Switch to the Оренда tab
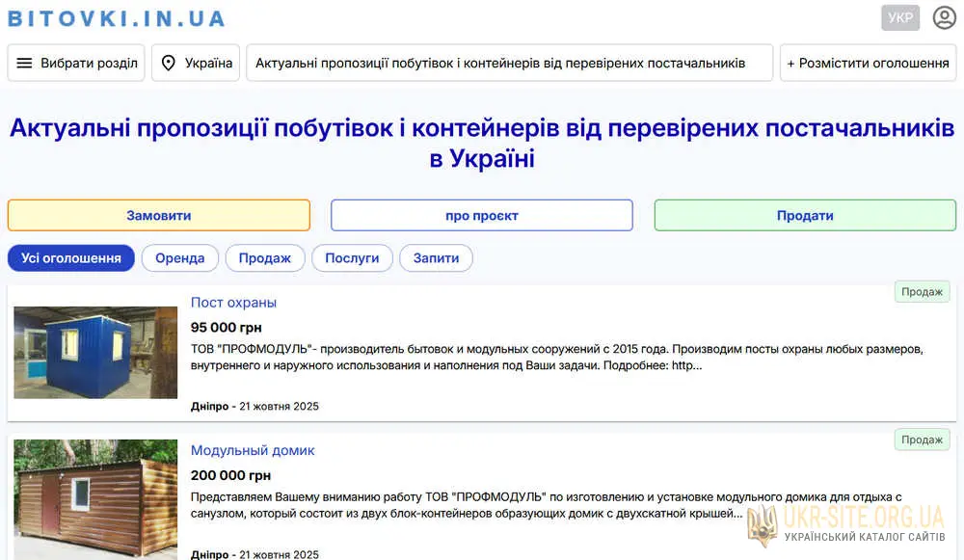The height and width of the screenshot is (560, 964). [x=180, y=258]
